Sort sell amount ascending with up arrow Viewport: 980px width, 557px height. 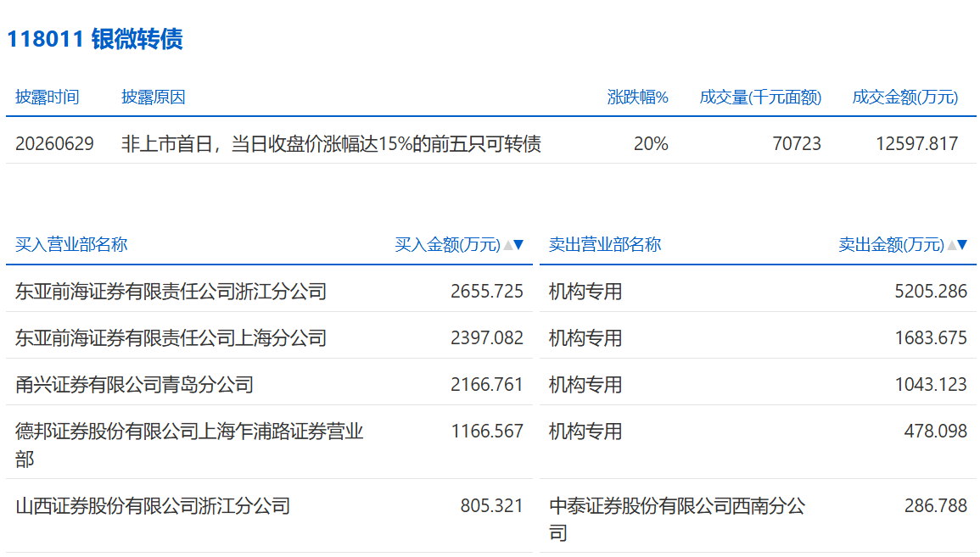coord(952,245)
